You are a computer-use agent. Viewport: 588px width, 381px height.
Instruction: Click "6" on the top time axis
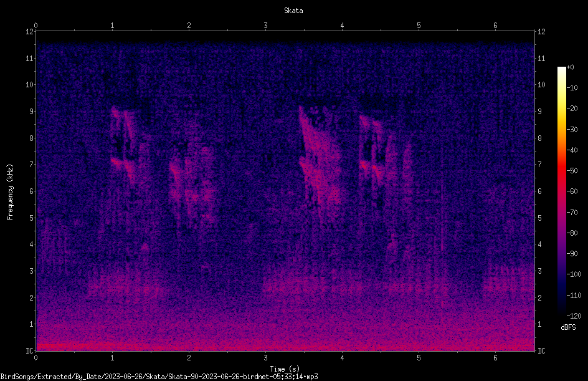tap(495, 26)
